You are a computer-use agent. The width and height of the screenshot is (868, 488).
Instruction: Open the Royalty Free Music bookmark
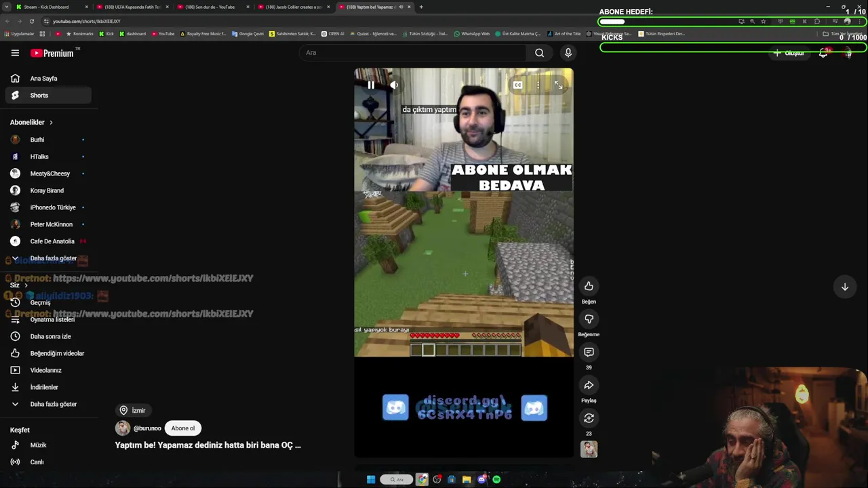203,33
